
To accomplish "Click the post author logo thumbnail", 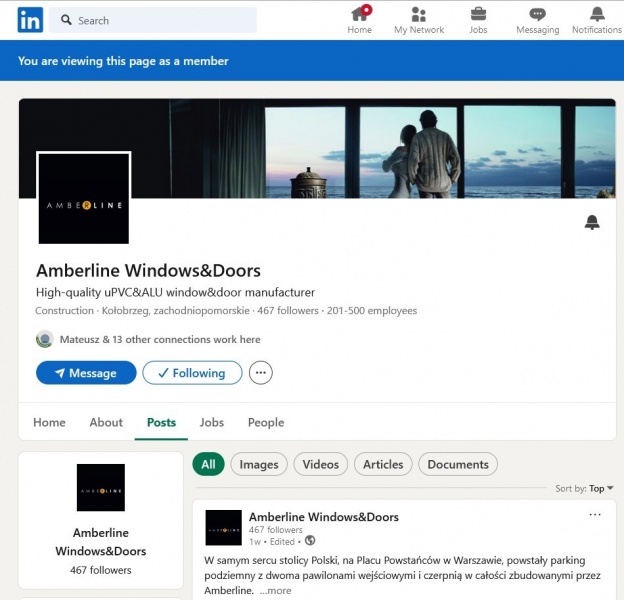I will point(223,528).
